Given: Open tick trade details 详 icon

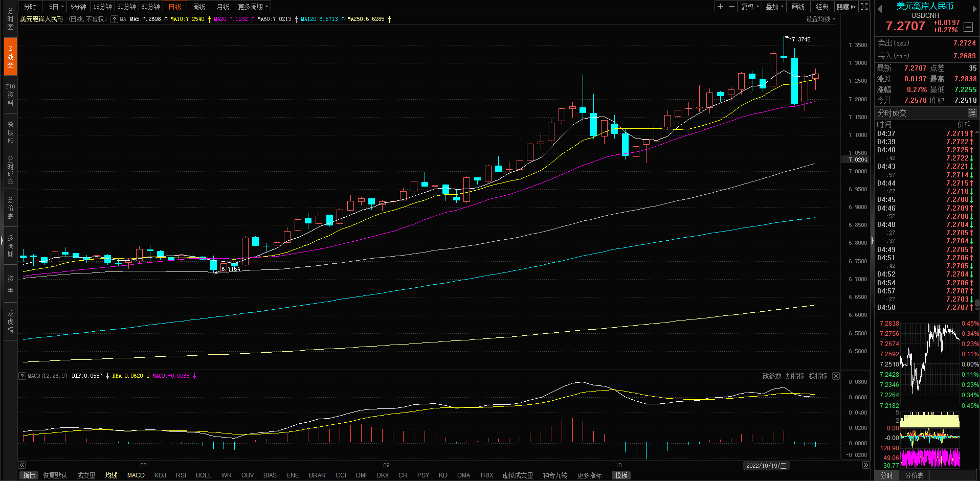Looking at the screenshot, I should [972, 113].
